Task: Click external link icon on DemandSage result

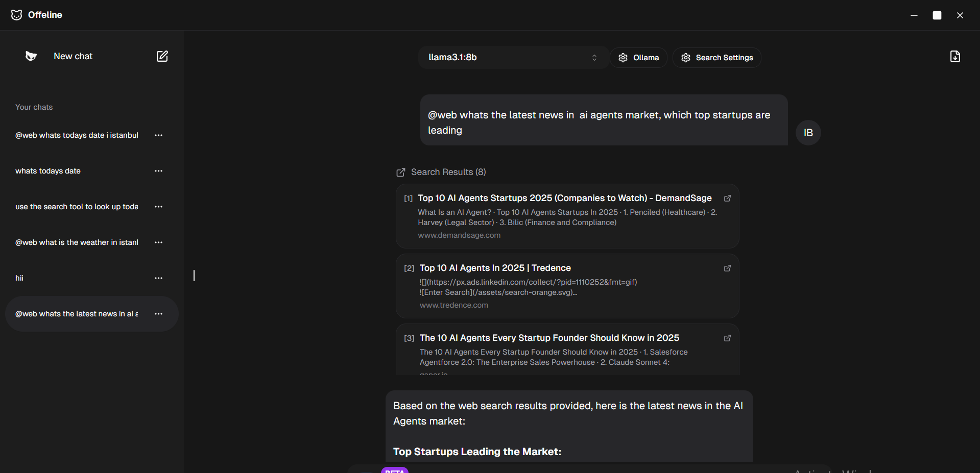Action: pos(727,198)
